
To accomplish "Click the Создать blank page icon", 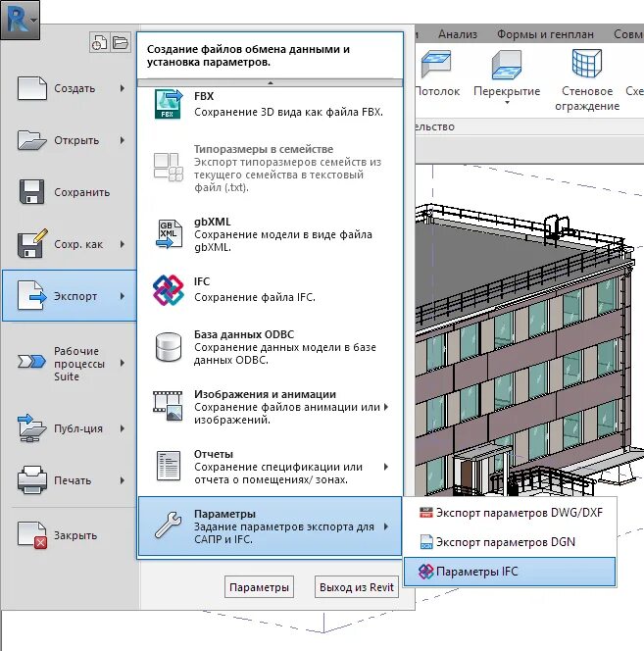I will pos(32,88).
